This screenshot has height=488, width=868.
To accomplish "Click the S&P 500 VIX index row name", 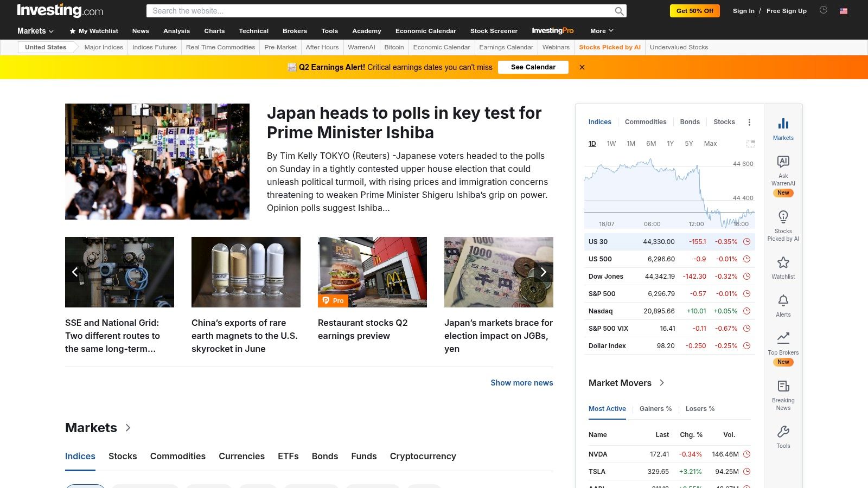I will (608, 329).
